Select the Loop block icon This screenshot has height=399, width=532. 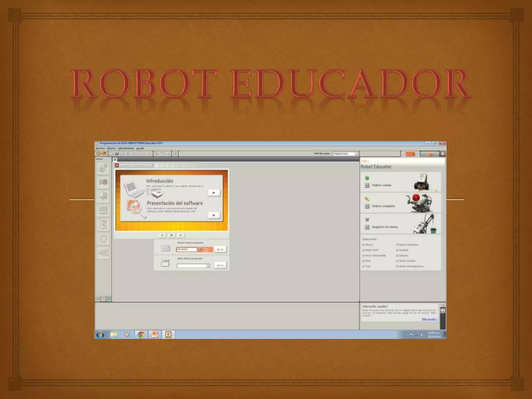click(x=103, y=238)
